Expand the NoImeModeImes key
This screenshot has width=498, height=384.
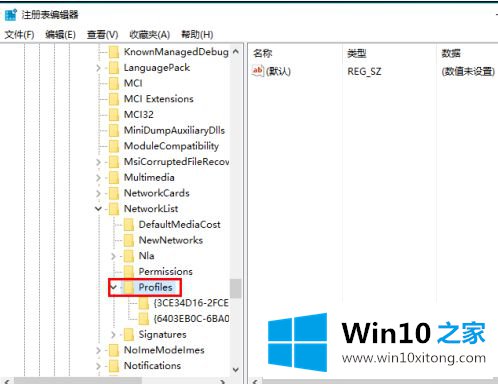click(x=98, y=350)
